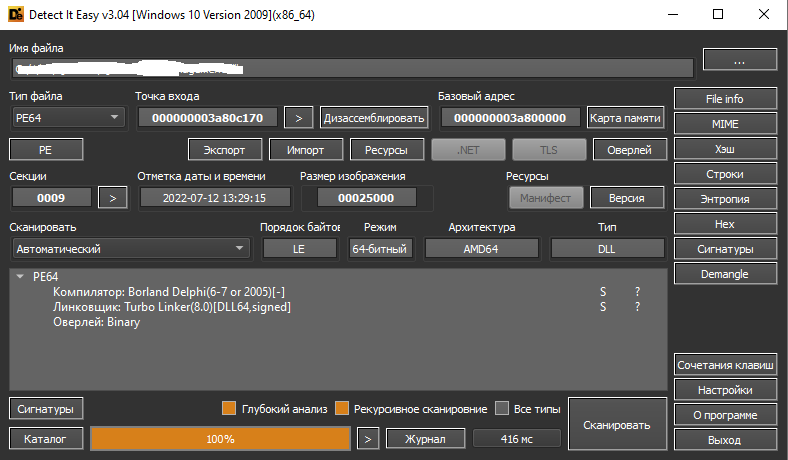Select the Линковщик: Turbo Linker result row
The height and width of the screenshot is (460, 788).
(x=338, y=307)
